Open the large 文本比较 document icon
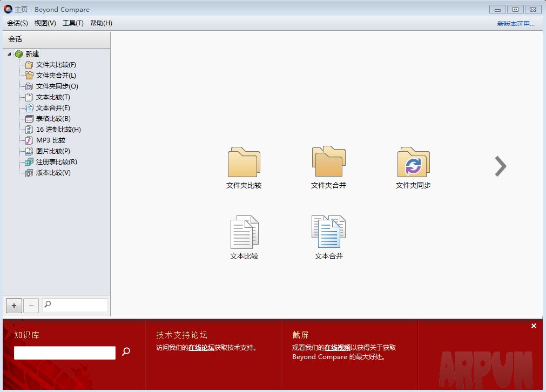The height and width of the screenshot is (392, 546). pos(244,232)
